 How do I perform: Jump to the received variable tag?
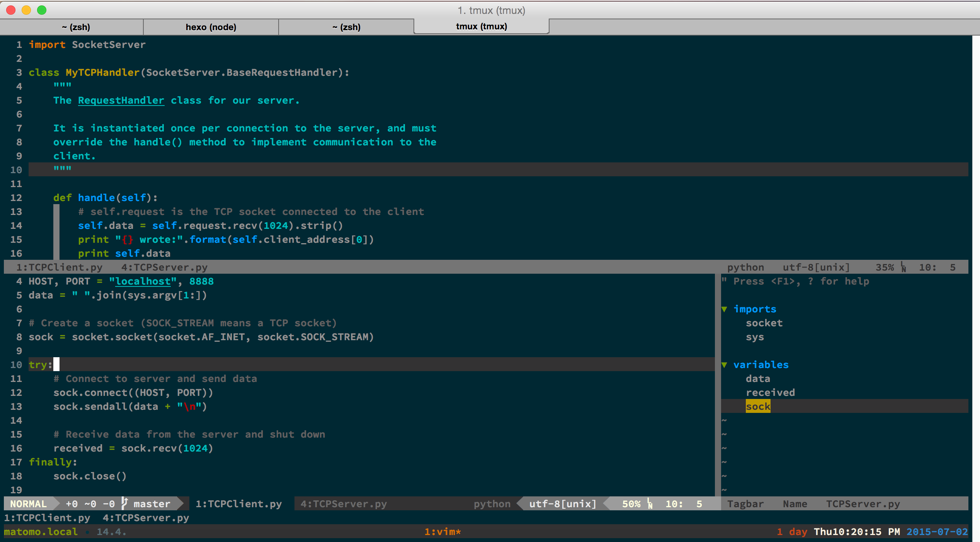[770, 392]
